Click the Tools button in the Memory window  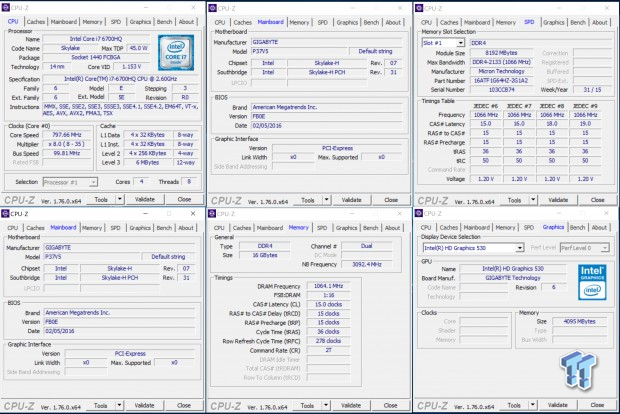307,405
